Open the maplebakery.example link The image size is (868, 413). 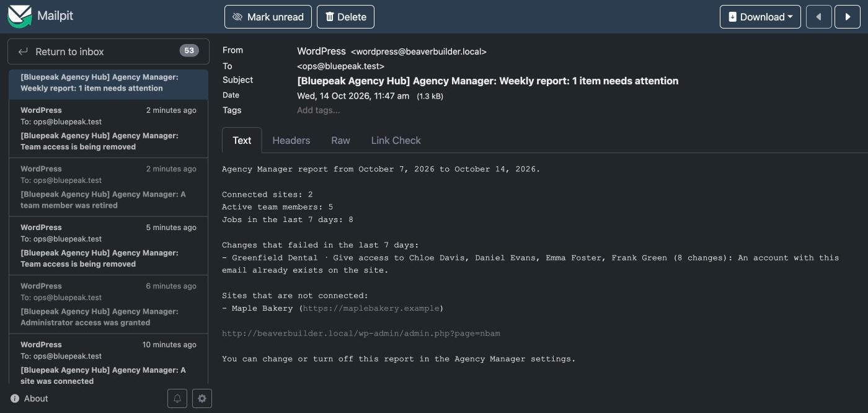pos(371,308)
